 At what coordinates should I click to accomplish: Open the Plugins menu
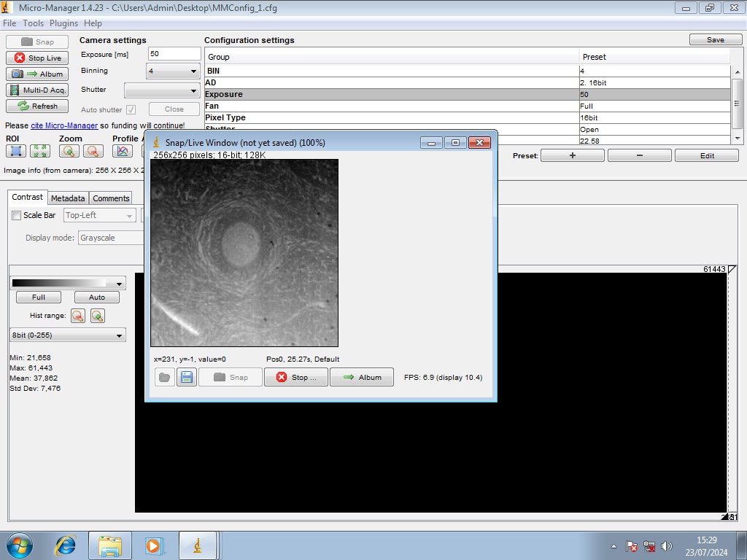[x=64, y=23]
